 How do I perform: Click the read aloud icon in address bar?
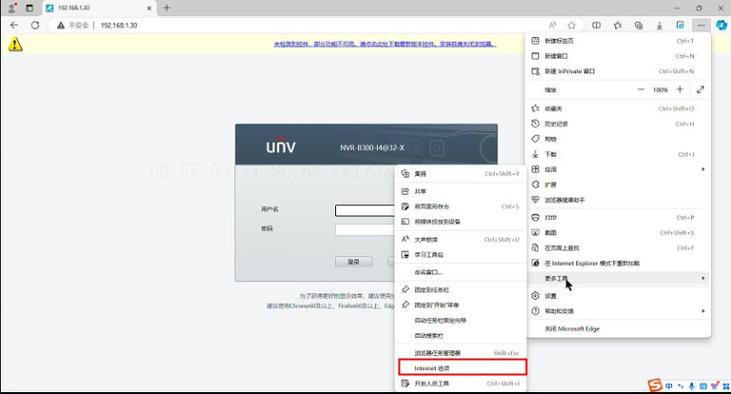[x=552, y=25]
